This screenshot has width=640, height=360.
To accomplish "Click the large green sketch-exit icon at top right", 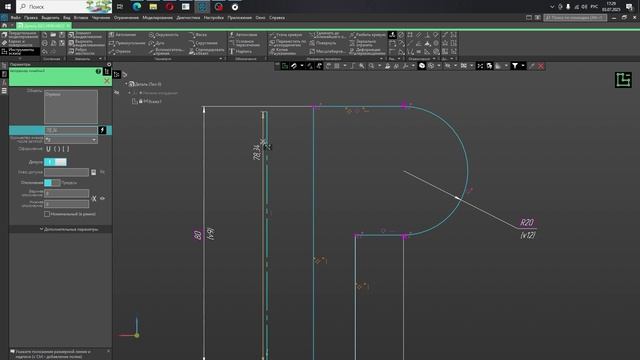I will (623, 80).
